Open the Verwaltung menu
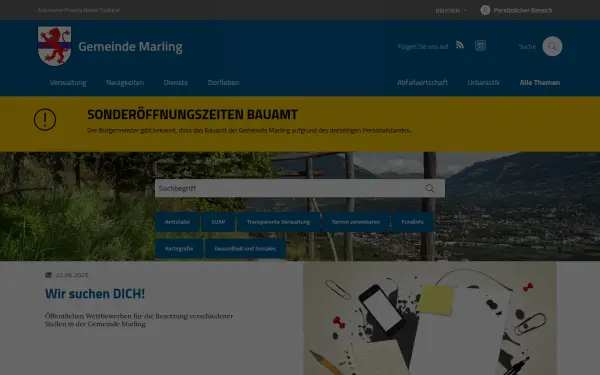This screenshot has height=375, width=600. pos(68,83)
